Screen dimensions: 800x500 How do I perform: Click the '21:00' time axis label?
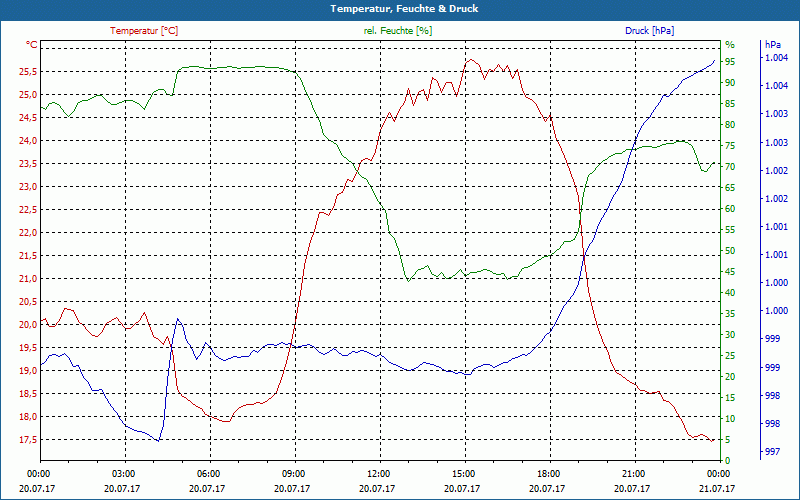tap(633, 474)
